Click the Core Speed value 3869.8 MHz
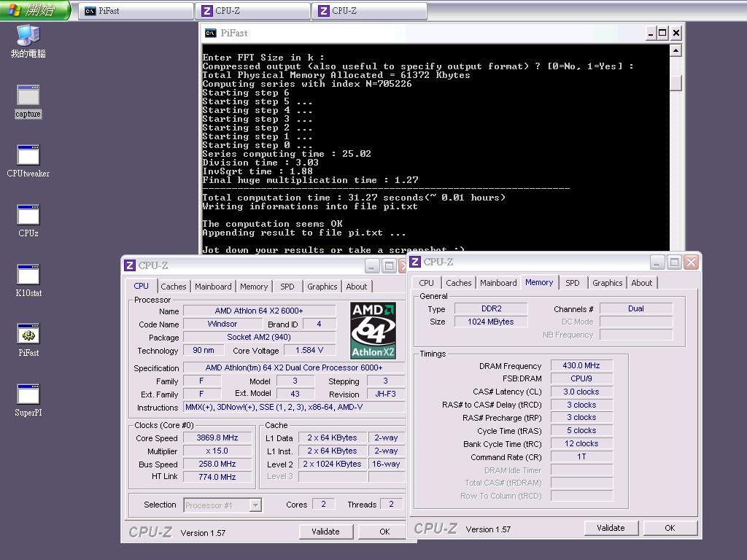This screenshot has width=747, height=560. point(217,437)
